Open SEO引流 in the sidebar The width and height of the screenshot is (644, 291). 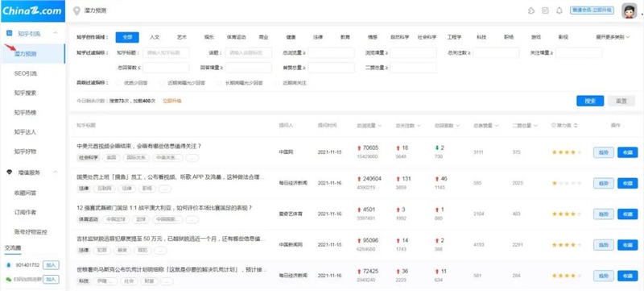point(26,73)
